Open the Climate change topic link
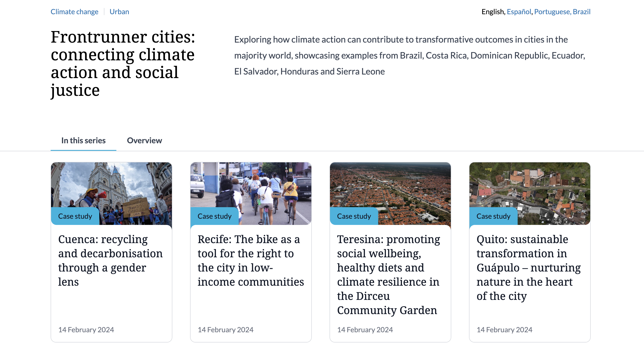 click(74, 12)
